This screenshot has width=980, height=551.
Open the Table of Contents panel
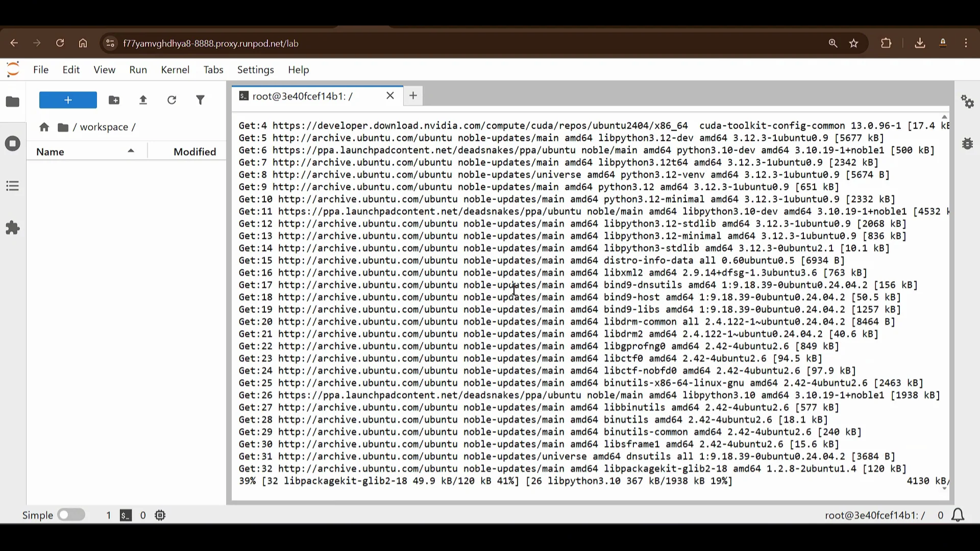pos(12,185)
